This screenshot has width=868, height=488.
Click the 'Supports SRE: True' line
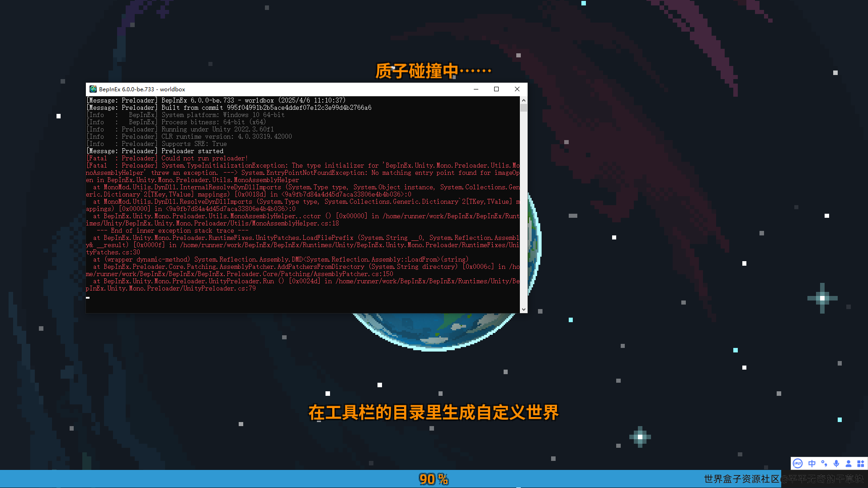156,144
